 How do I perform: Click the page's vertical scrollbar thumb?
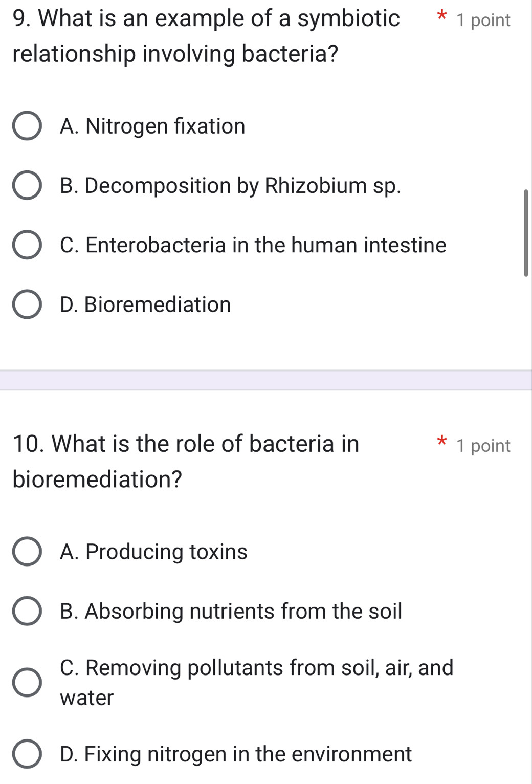(x=526, y=233)
